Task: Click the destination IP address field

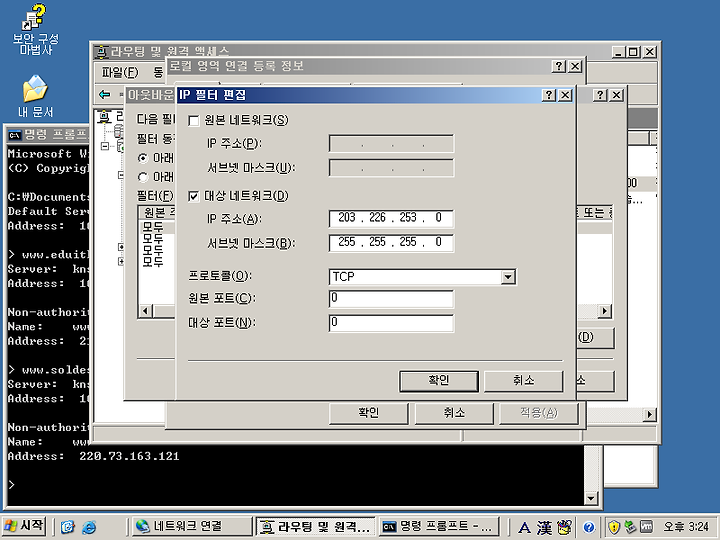Action: click(x=391, y=218)
